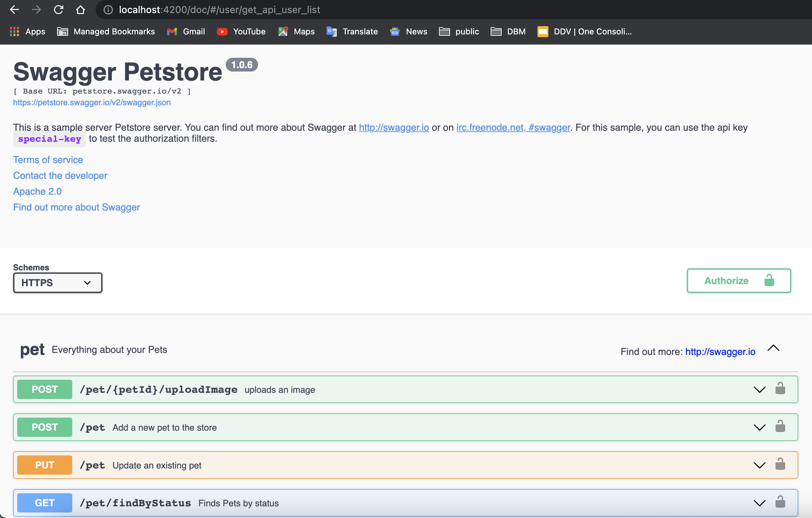Click the site info icon in address bar
The width and height of the screenshot is (812, 518).
[x=108, y=10]
